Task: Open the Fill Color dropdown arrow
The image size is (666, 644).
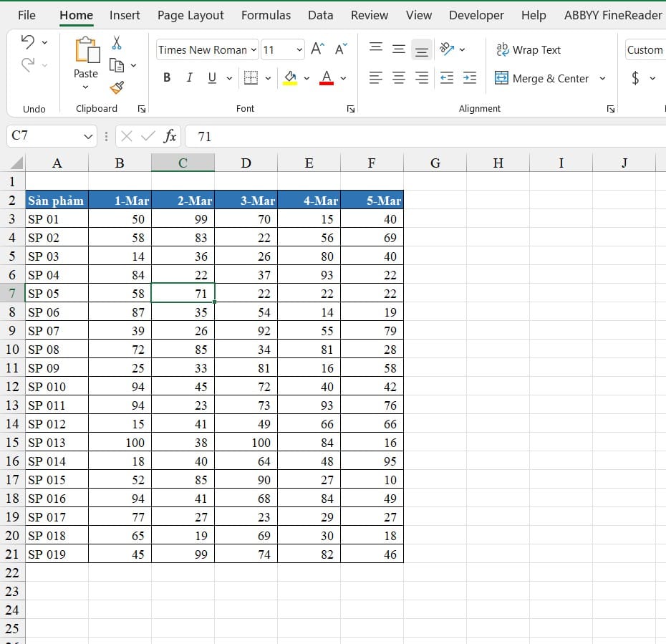Action: pos(307,78)
